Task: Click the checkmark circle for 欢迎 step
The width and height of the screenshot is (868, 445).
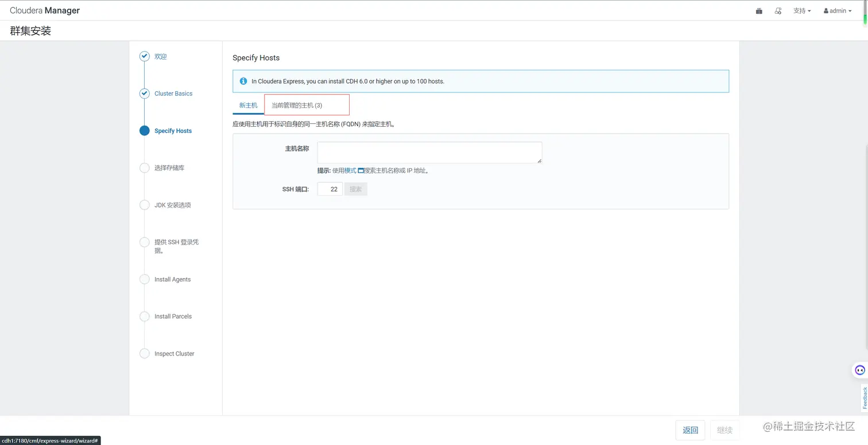Action: tap(145, 56)
